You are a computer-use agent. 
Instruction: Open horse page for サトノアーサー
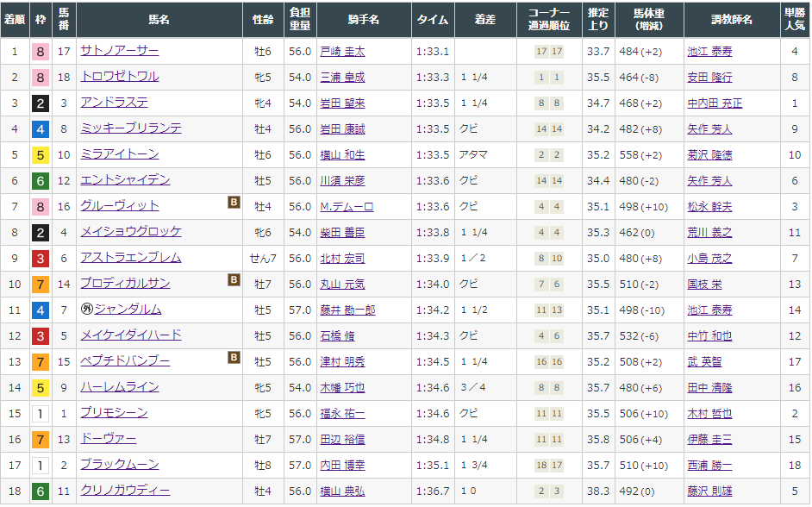point(120,51)
